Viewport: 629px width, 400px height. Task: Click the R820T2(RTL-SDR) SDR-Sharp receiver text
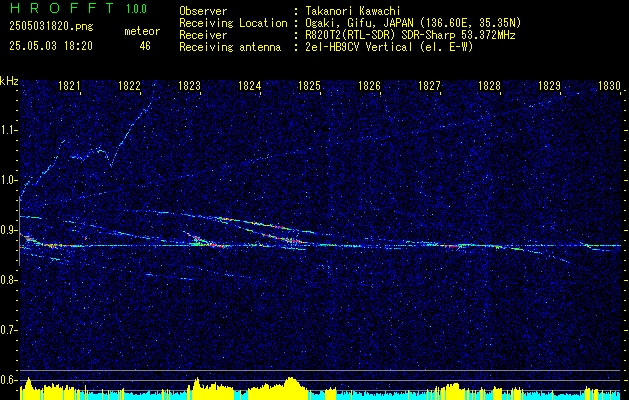(408, 35)
